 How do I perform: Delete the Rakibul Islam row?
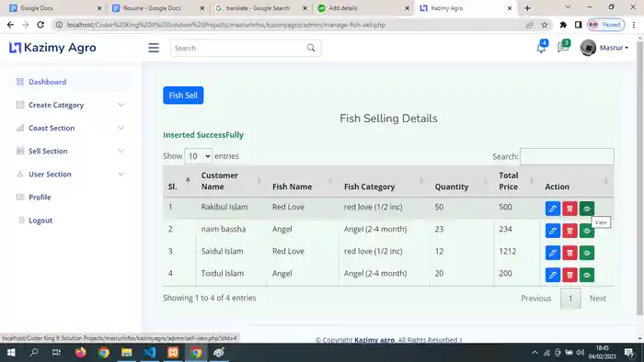[569, 209]
